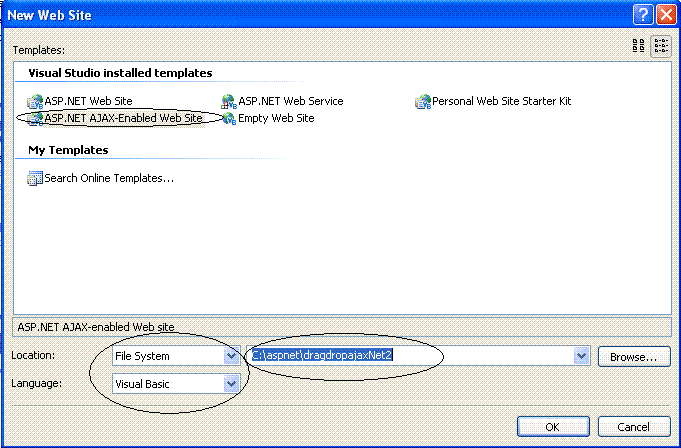Image resolution: width=681 pixels, height=448 pixels.
Task: Click 'Personal Web Site Starter Kit' label
Action: click(502, 102)
